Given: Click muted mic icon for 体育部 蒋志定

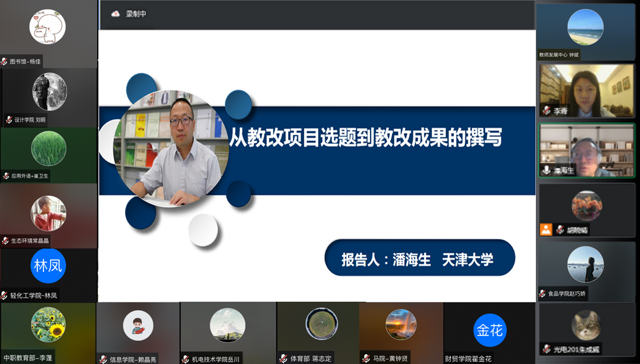Looking at the screenshot, I should pyautogui.click(x=284, y=359).
